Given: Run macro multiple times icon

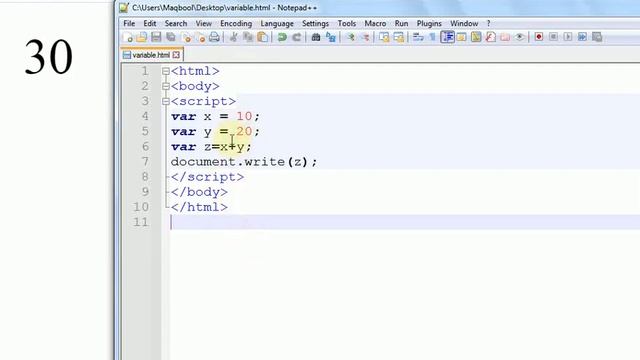Looking at the screenshot, I should pos(582,37).
